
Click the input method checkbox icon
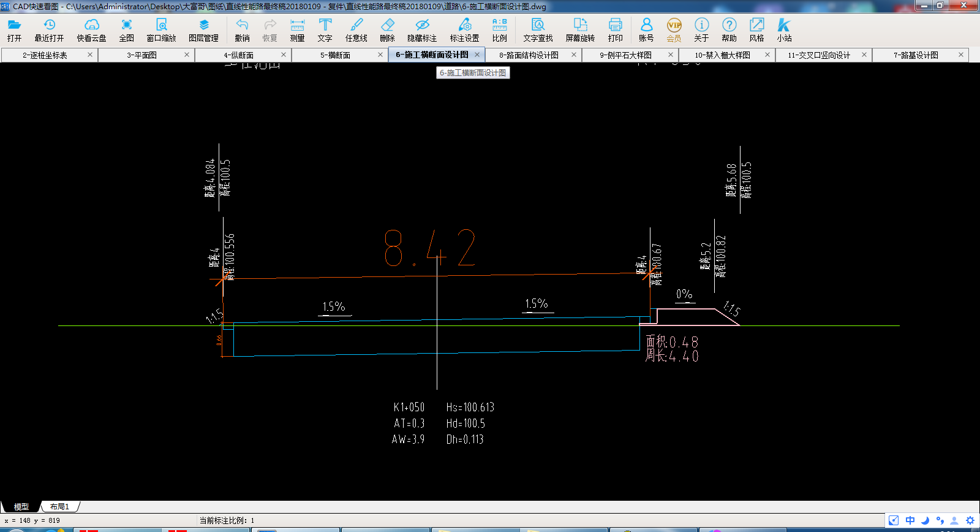[894, 520]
